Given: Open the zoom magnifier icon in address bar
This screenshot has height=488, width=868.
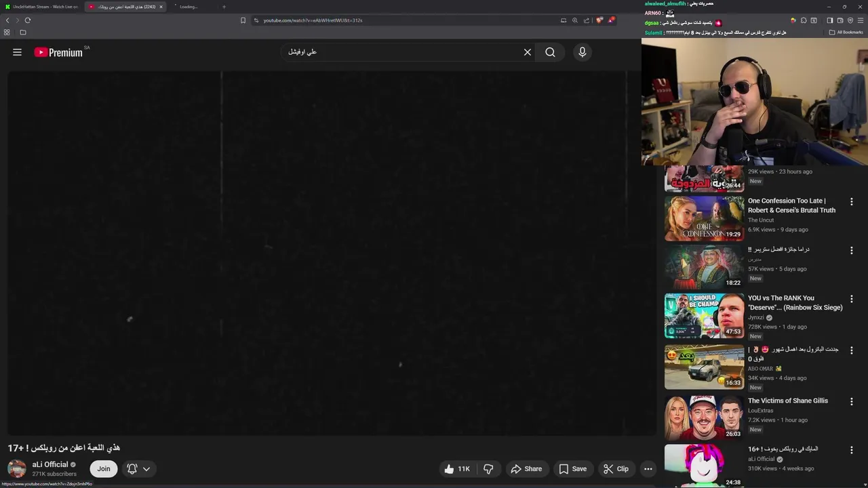Looking at the screenshot, I should click(x=575, y=20).
